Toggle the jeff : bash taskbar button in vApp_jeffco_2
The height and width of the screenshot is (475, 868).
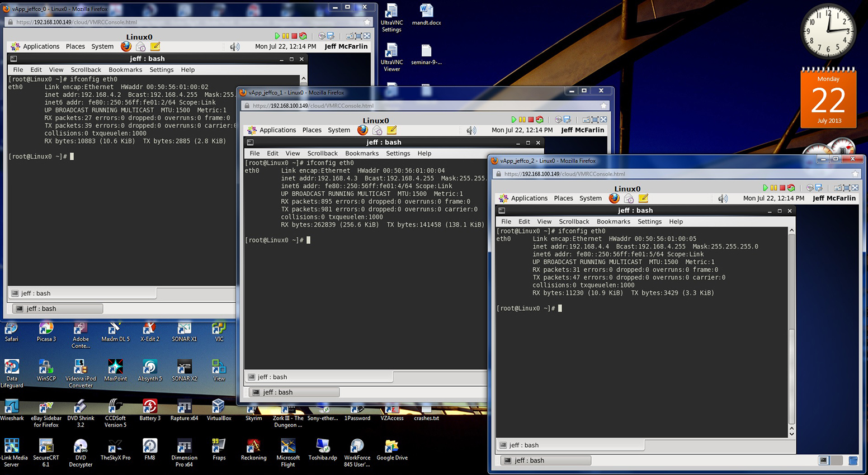click(x=547, y=460)
